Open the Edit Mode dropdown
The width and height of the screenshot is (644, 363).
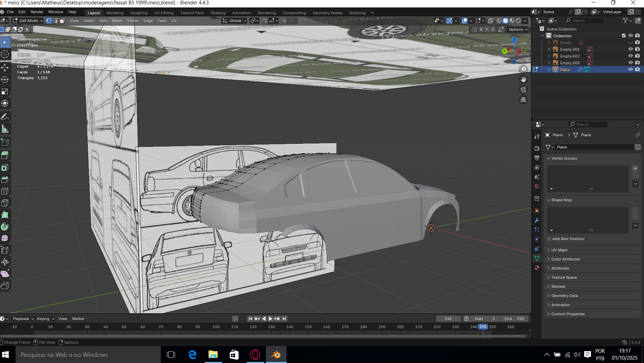tap(28, 21)
